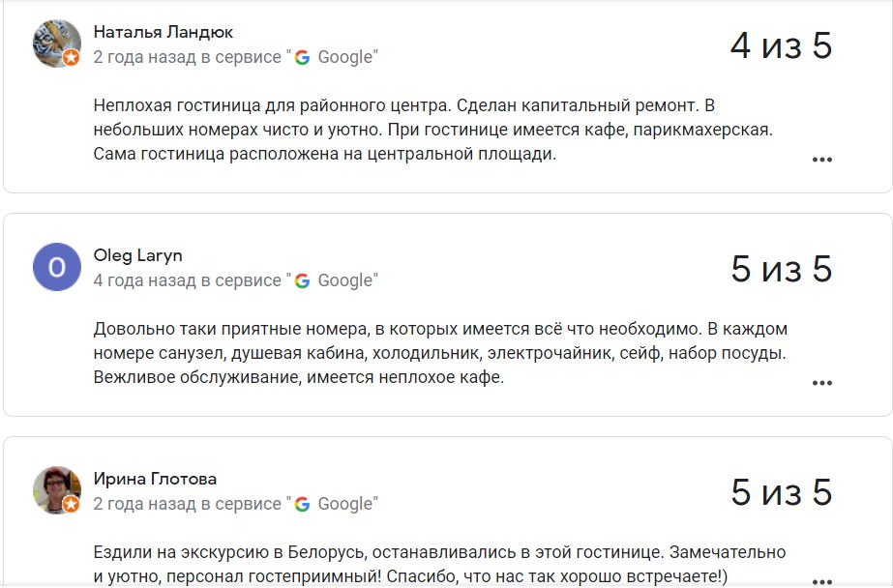
Task: Click Google logo in Oleg Laryn's review
Action: [x=302, y=280]
